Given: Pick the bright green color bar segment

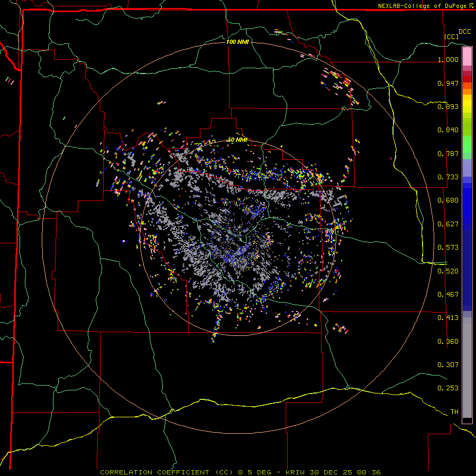Looking at the screenshot, I should pos(467,144).
